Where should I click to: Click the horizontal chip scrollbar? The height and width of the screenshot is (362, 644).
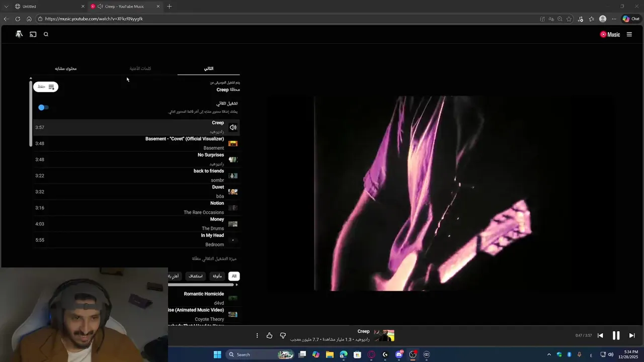tap(201, 285)
